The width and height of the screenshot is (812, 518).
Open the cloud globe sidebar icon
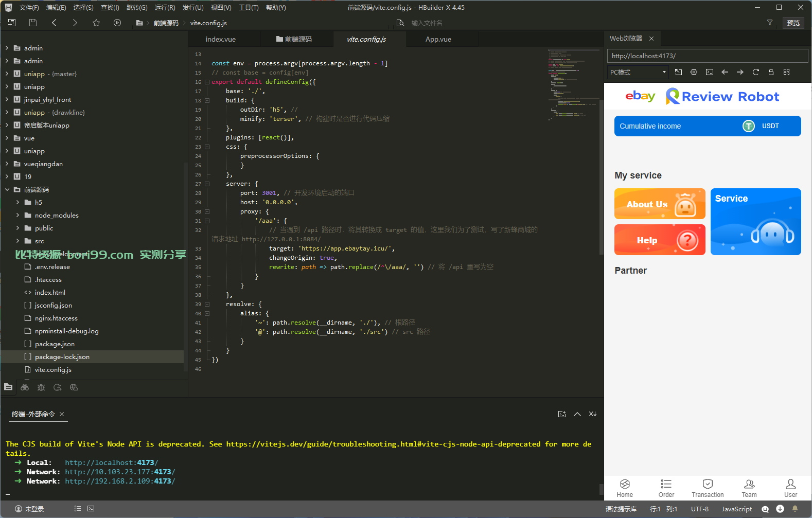[x=74, y=387]
